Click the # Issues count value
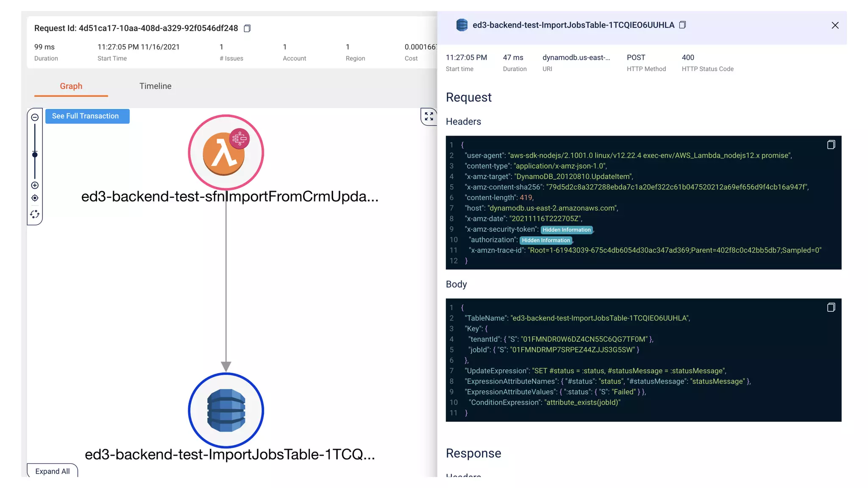This screenshot has width=868, height=488. pos(221,47)
